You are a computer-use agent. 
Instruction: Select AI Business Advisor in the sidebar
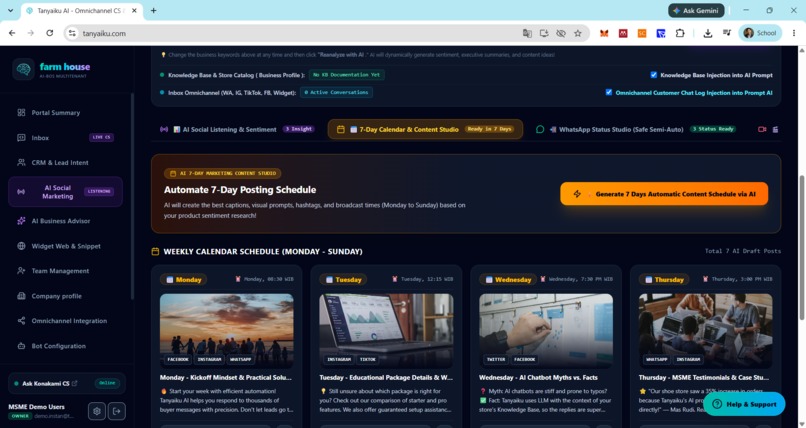tap(61, 221)
